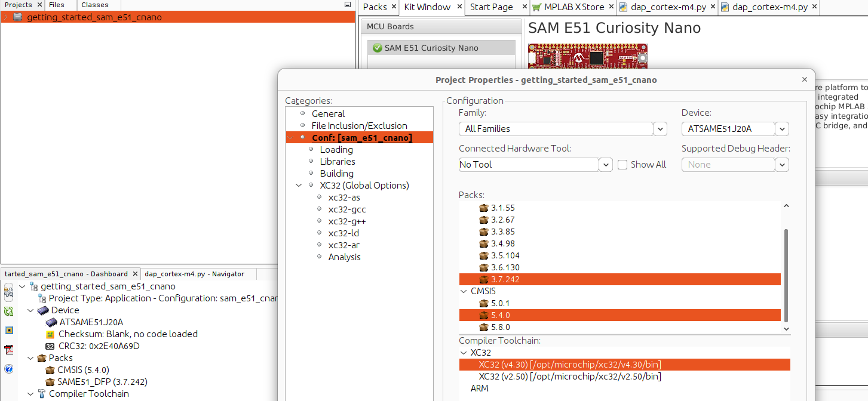The height and width of the screenshot is (401, 868).
Task: Select getting_started_sam_e51_cnano in Projects tree
Action: coord(94,17)
